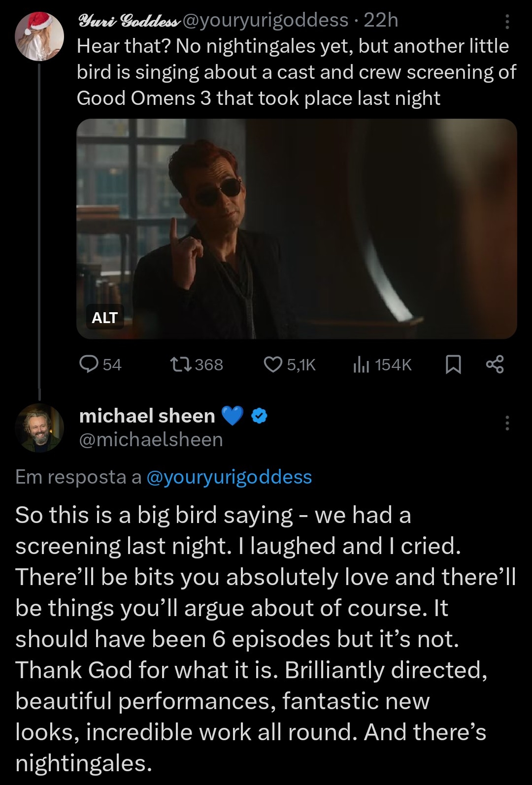This screenshot has height=785, width=532.
Task: Open the Crowley image in the tweet
Action: point(297,229)
